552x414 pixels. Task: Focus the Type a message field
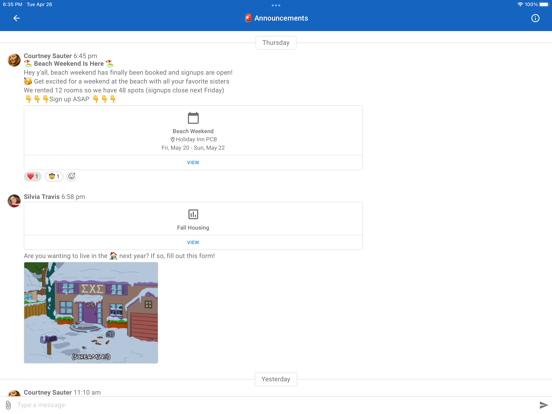coord(275,405)
